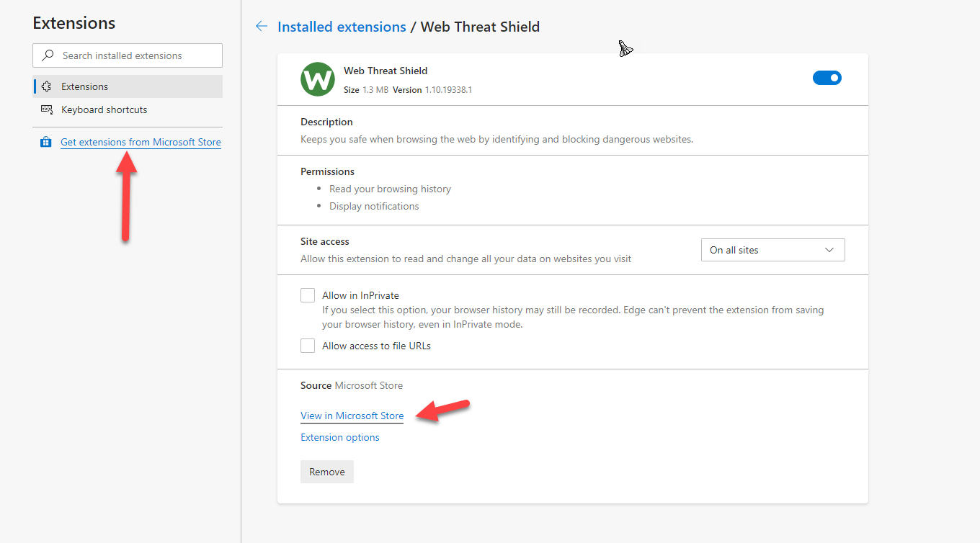This screenshot has width=980, height=543.
Task: Disable the Web Threat Shield toggle
Action: tap(827, 78)
